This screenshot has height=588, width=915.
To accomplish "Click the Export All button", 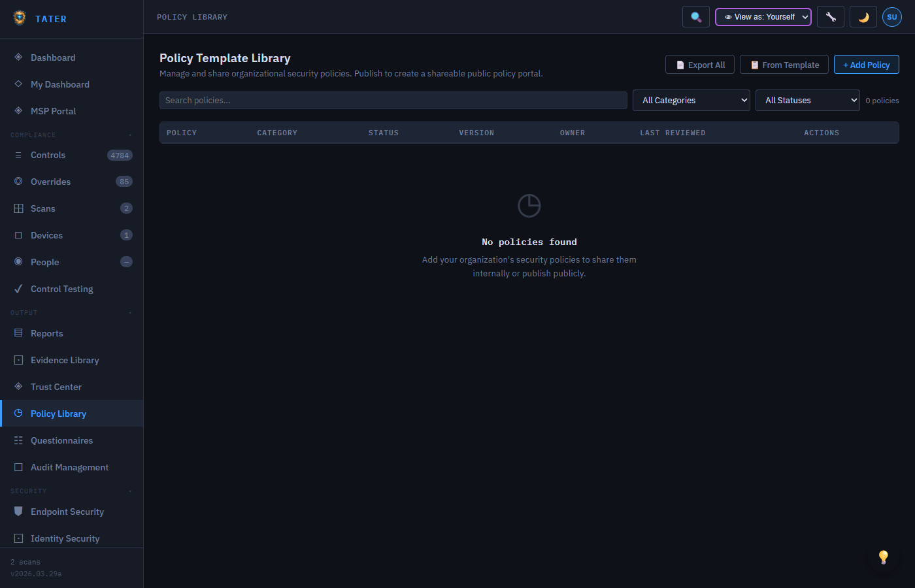I will (700, 65).
